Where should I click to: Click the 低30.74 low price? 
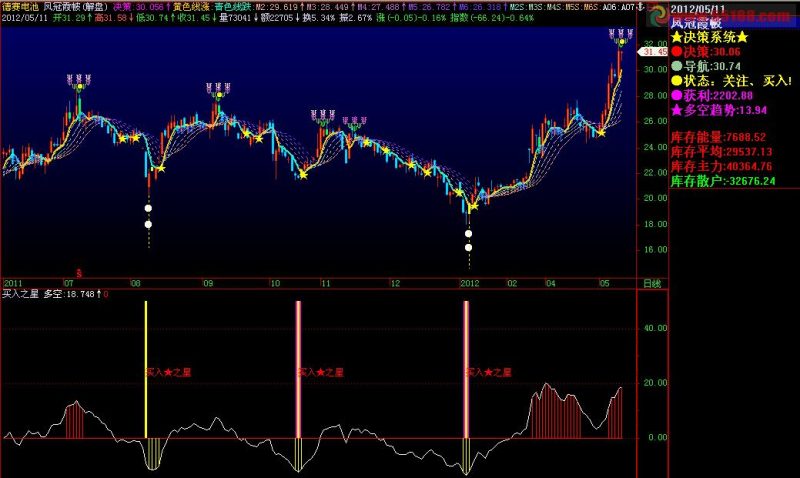point(152,18)
